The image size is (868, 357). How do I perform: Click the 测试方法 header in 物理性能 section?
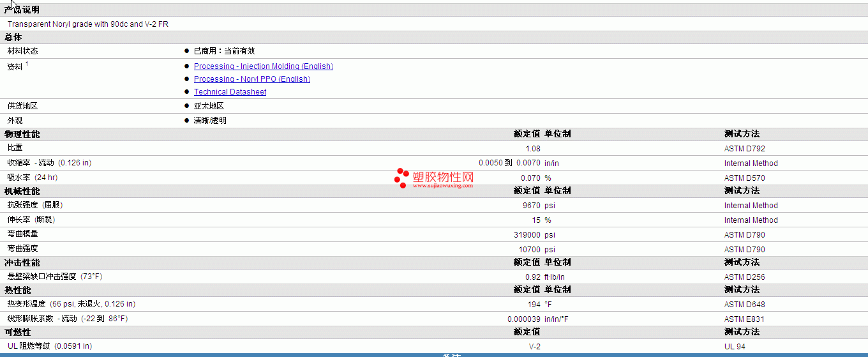coord(742,134)
